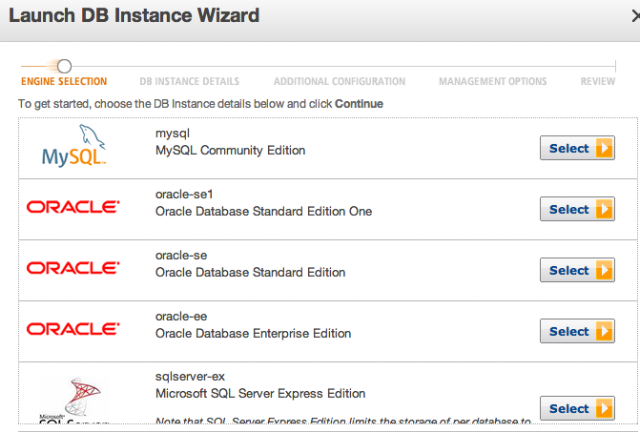This screenshot has height=433, width=640.
Task: Click the MySQL dolphin logo
Action: tap(74, 146)
